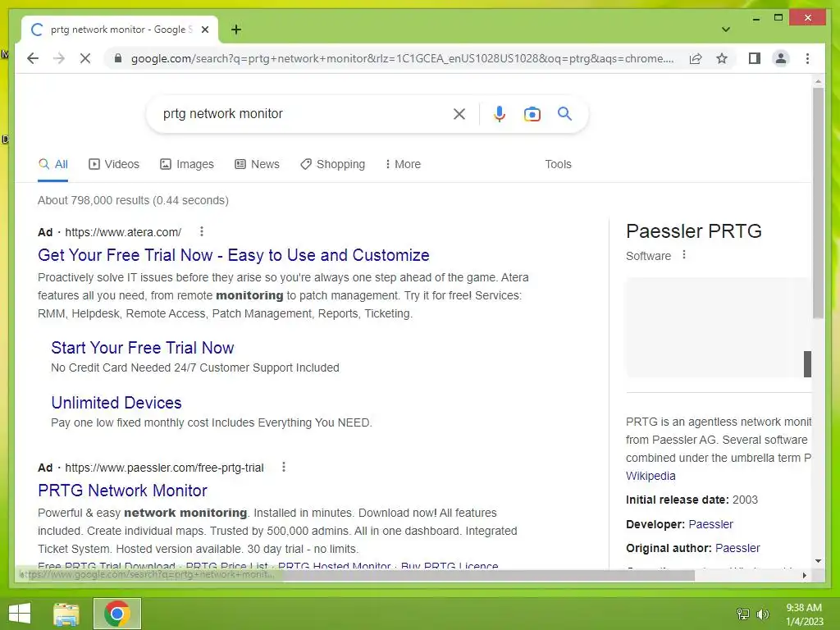Switch to Videos results
Viewport: 840px width, 630px height.
point(113,164)
